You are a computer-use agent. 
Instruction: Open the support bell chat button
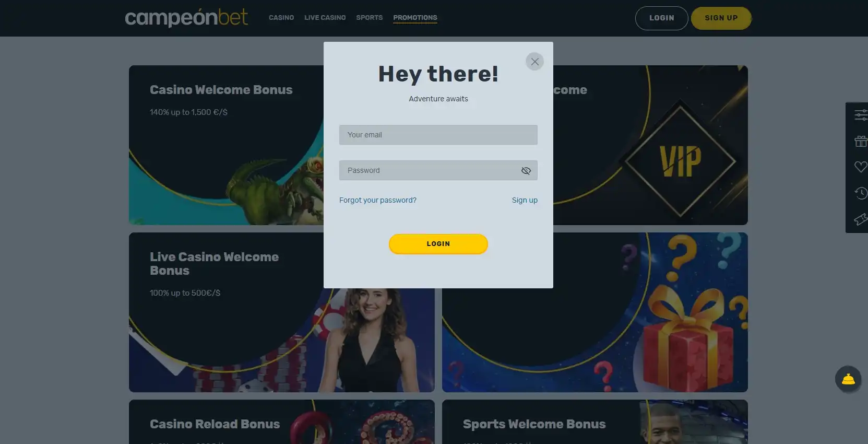[x=848, y=379]
